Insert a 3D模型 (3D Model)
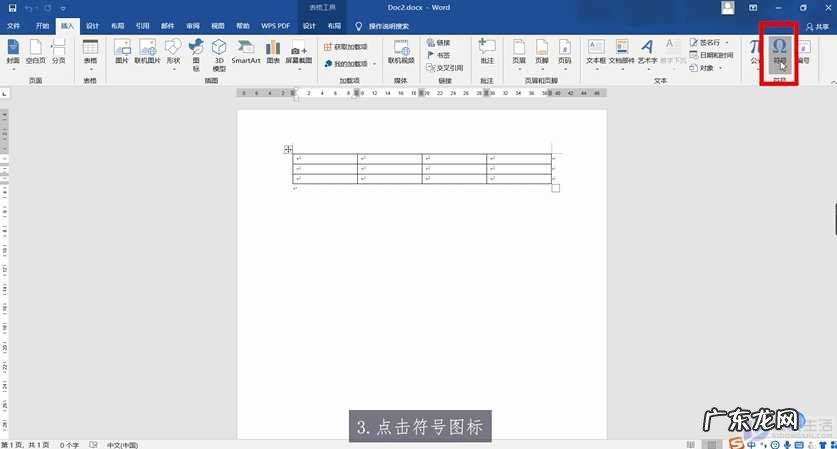This screenshot has width=837, height=449. pyautogui.click(x=219, y=54)
